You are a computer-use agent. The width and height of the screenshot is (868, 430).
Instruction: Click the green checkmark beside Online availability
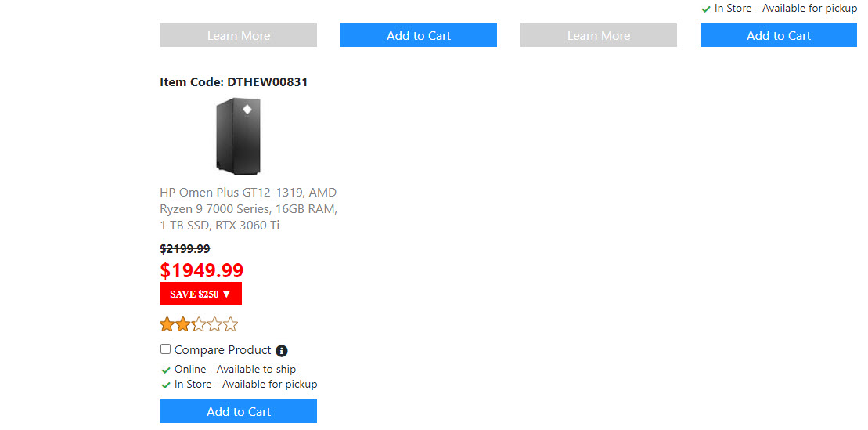click(166, 370)
